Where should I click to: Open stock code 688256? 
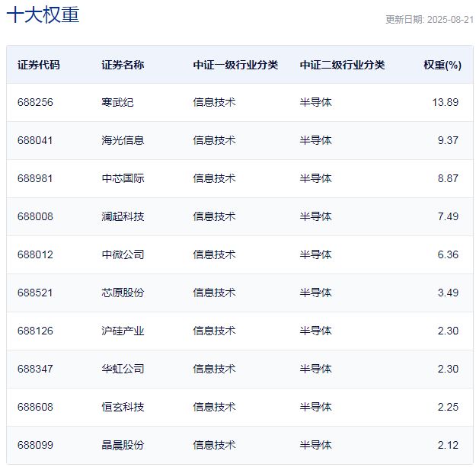click(35, 102)
